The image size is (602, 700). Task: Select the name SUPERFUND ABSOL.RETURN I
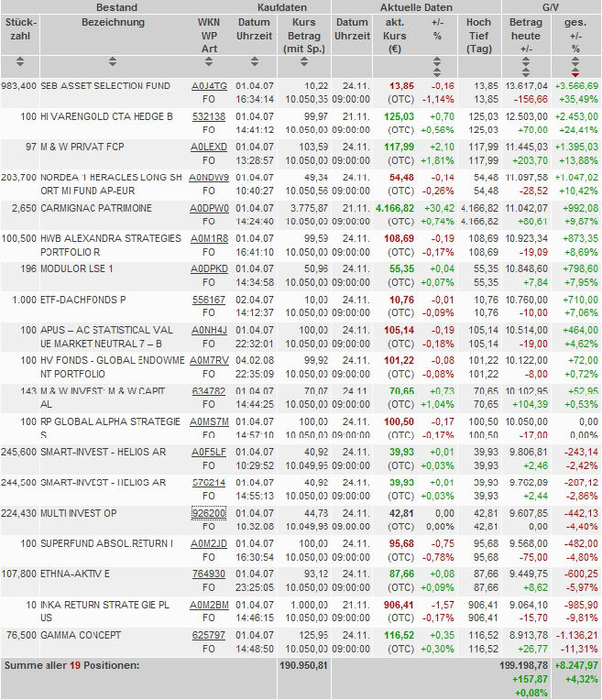tap(106, 543)
